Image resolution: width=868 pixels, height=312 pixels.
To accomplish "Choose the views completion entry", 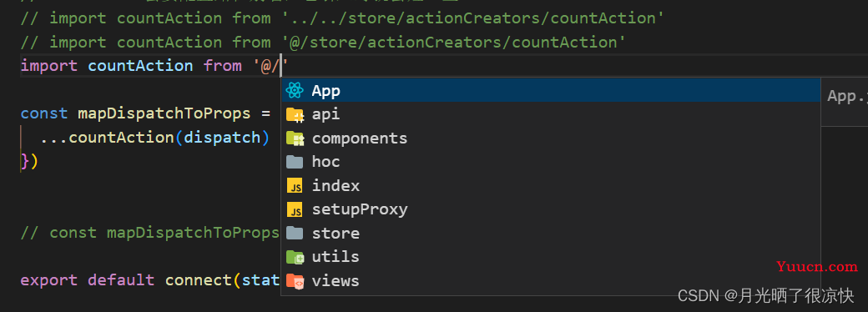I will tap(551, 281).
